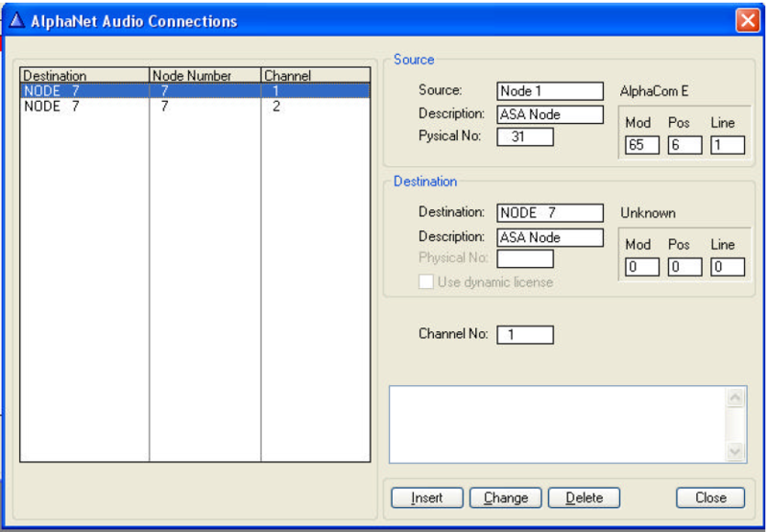The image size is (768, 532).
Task: Click the Channel No field
Action: (x=525, y=334)
